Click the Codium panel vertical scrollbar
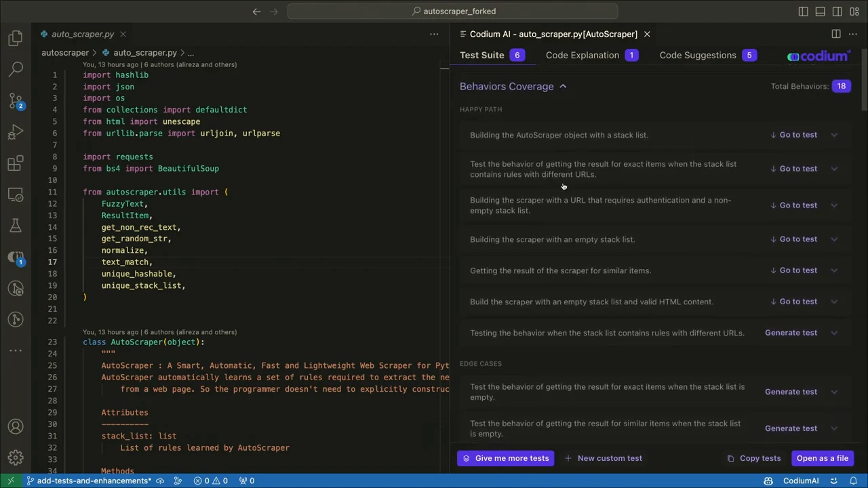This screenshot has height=488, width=868. [864, 81]
